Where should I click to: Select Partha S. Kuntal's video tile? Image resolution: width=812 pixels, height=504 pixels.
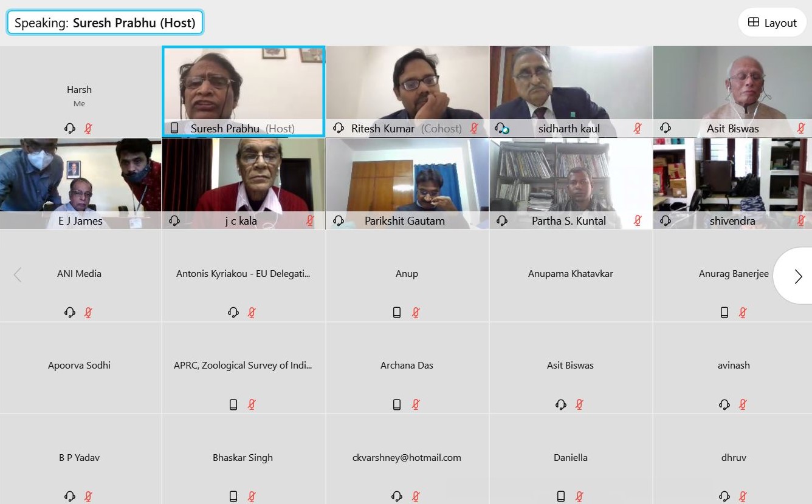pyautogui.click(x=571, y=183)
